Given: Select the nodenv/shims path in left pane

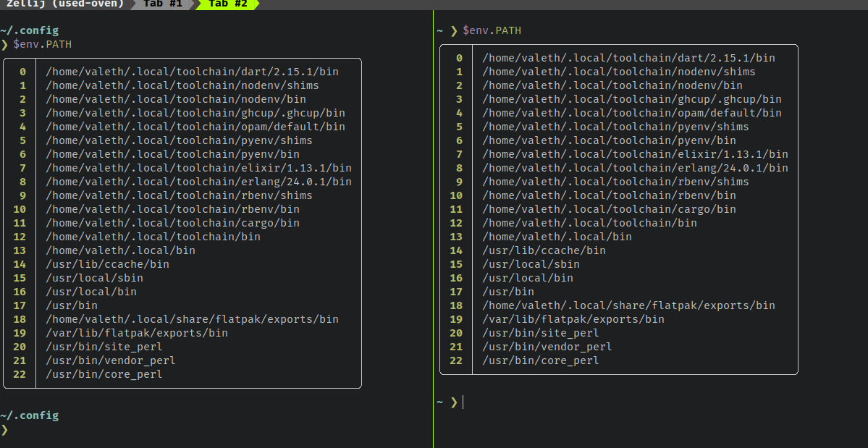Looking at the screenshot, I should click(182, 85).
